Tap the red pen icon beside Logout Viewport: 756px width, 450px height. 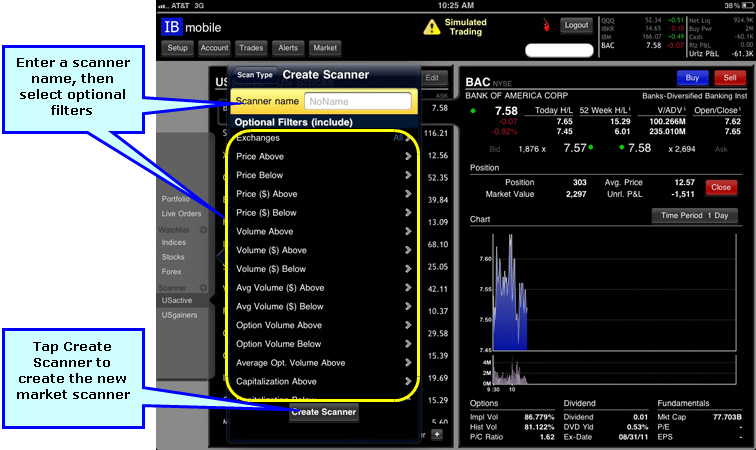(x=546, y=25)
